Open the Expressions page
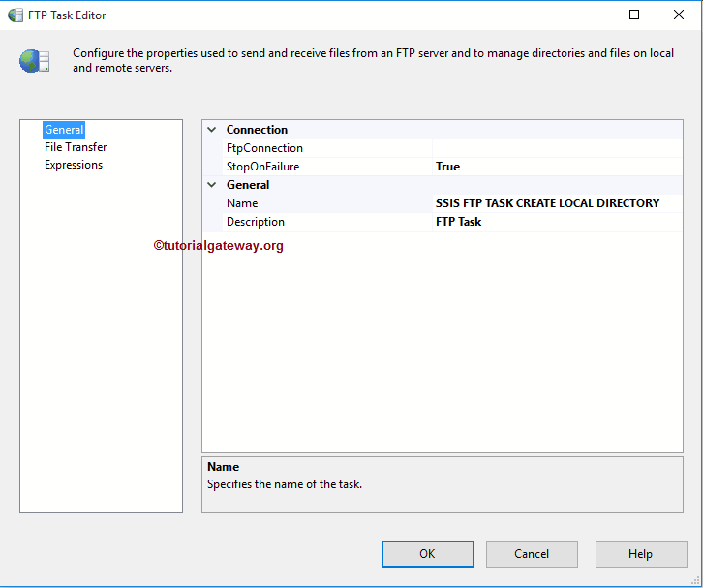The height and width of the screenshot is (588, 703). click(74, 165)
